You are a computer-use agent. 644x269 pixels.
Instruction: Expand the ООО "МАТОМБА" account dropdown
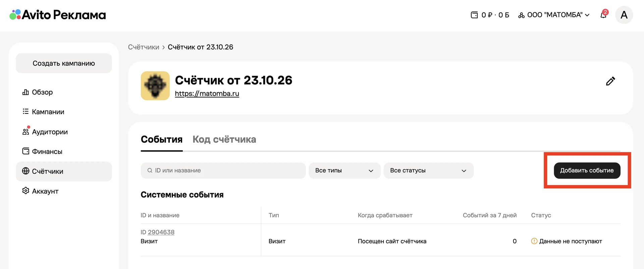pyautogui.click(x=554, y=15)
